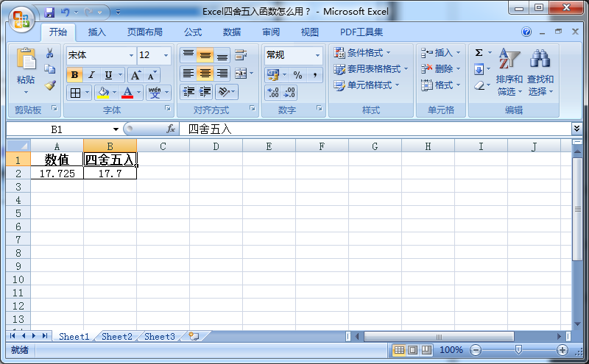Apply percent style format
The height and width of the screenshot is (364, 589).
pos(298,75)
